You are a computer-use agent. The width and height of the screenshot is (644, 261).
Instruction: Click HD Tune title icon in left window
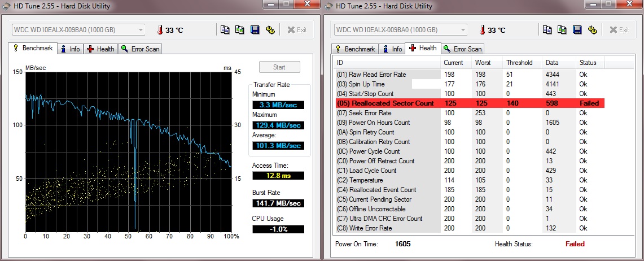pos(6,6)
